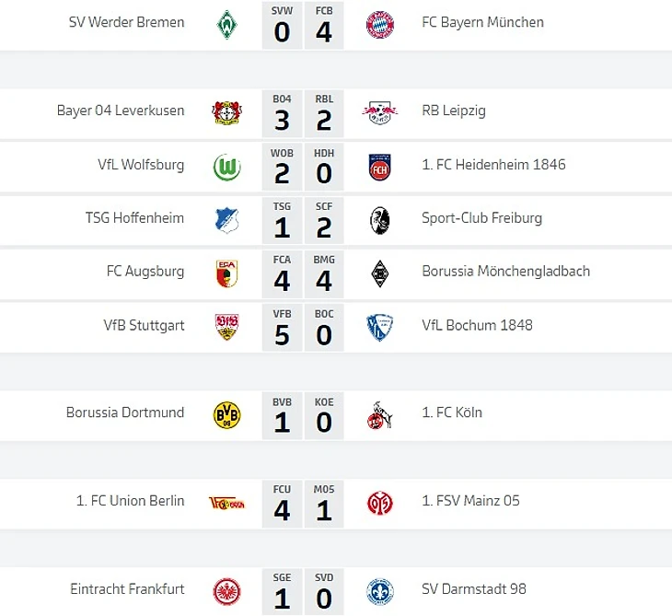The height and width of the screenshot is (616, 672).
Task: Open the FCU 4 score box
Action: click(x=282, y=504)
